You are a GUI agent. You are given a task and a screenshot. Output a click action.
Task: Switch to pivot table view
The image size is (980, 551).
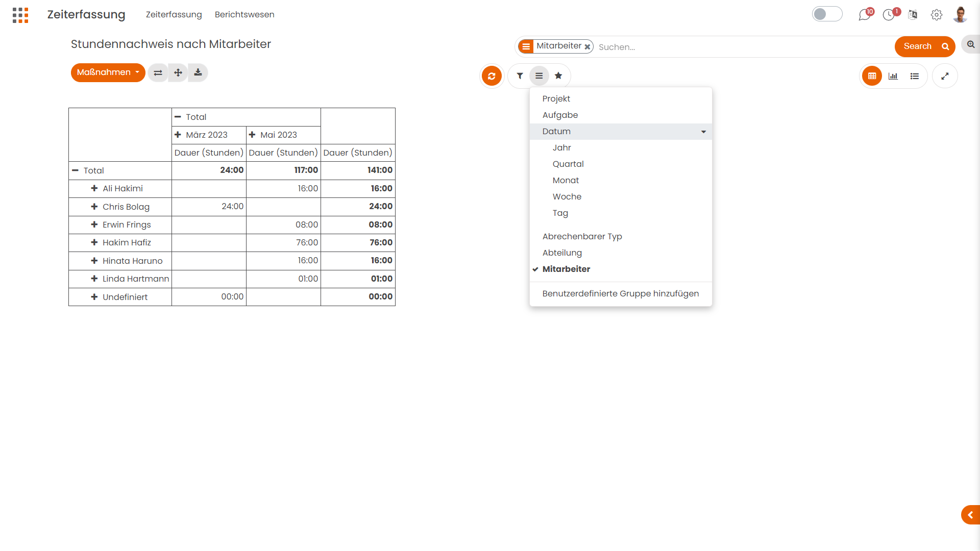872,76
